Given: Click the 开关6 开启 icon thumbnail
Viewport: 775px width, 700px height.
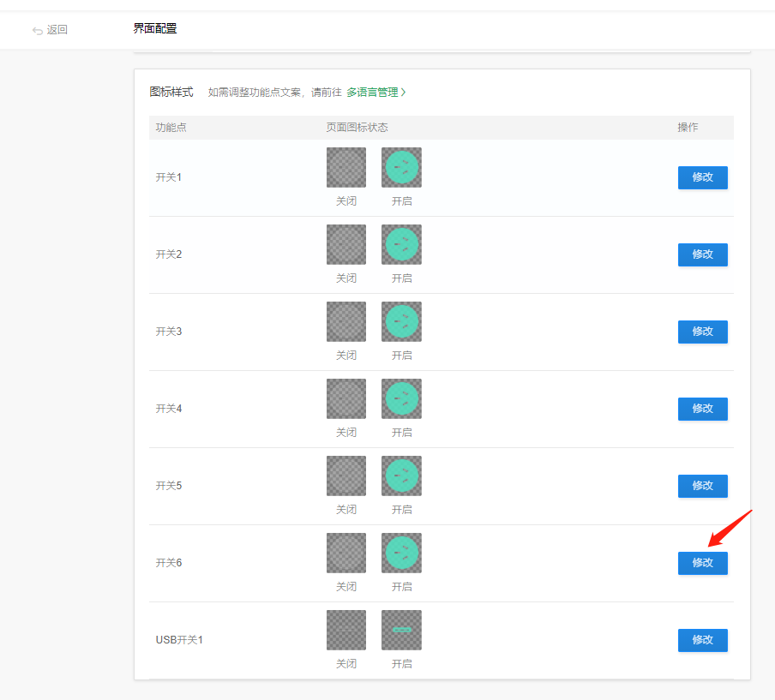Looking at the screenshot, I should 401,553.
